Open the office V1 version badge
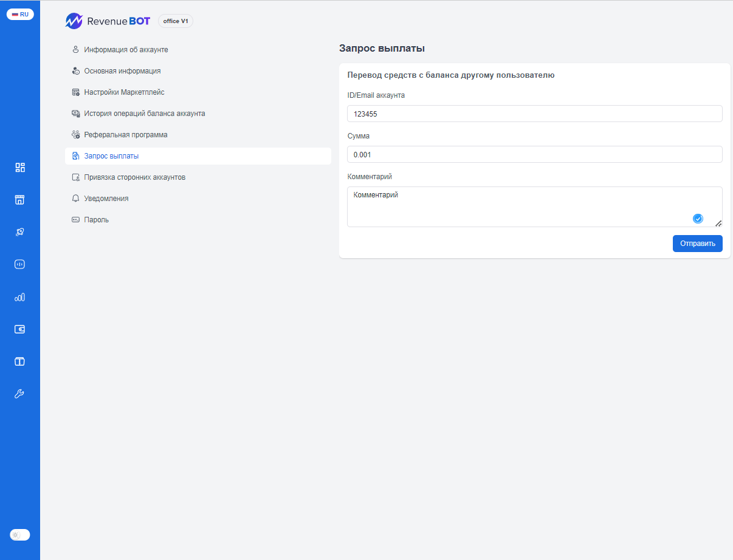733x560 pixels. (176, 21)
